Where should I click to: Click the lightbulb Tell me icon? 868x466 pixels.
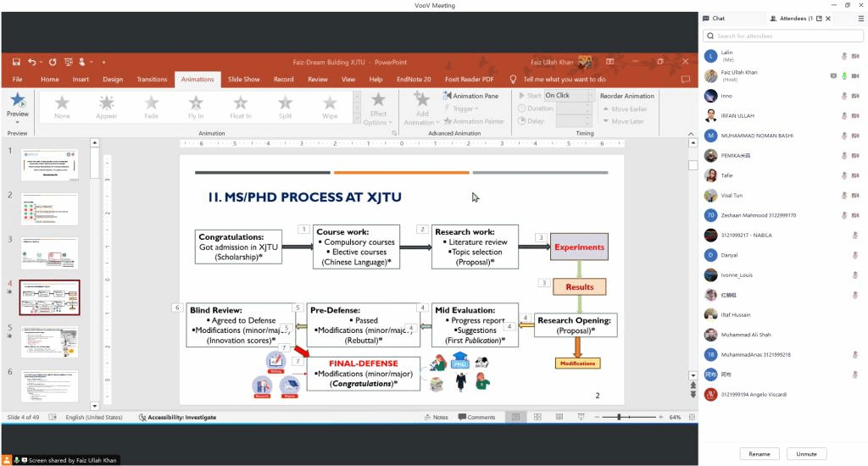(x=513, y=79)
